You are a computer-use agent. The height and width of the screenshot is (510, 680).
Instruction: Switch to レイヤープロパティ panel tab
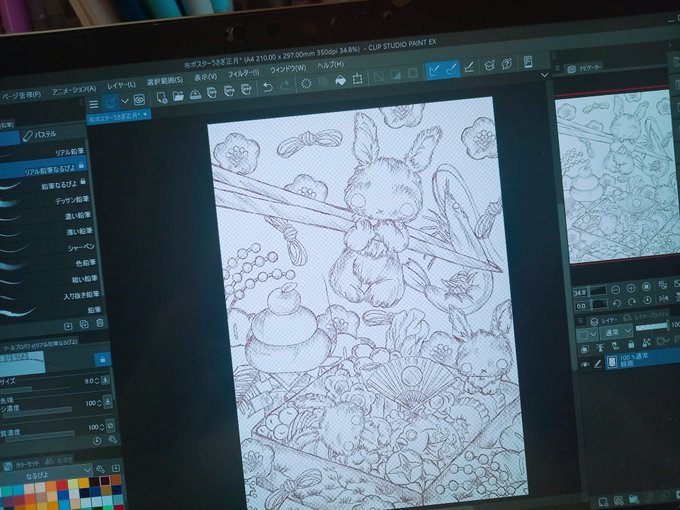[x=645, y=316]
